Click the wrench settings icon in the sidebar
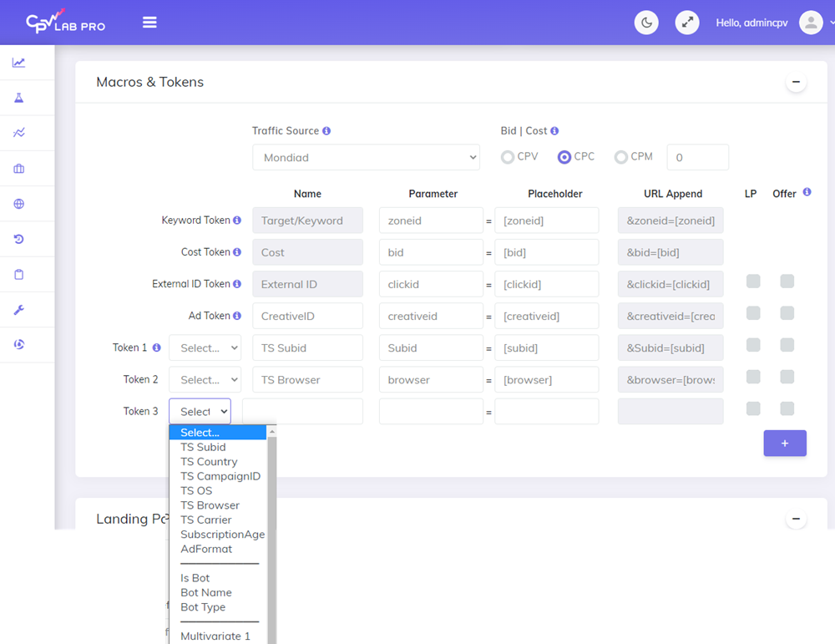 18,310
